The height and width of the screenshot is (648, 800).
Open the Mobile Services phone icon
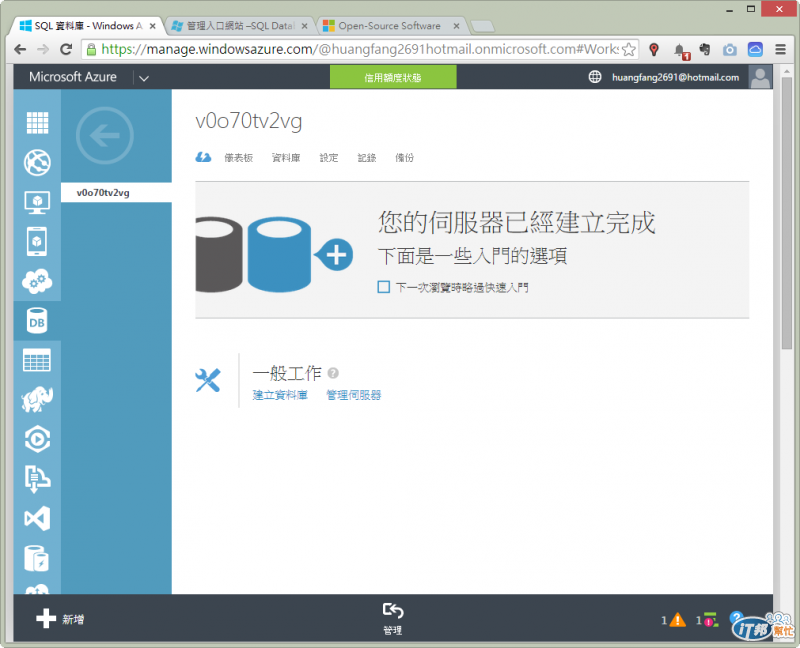[x=37, y=241]
